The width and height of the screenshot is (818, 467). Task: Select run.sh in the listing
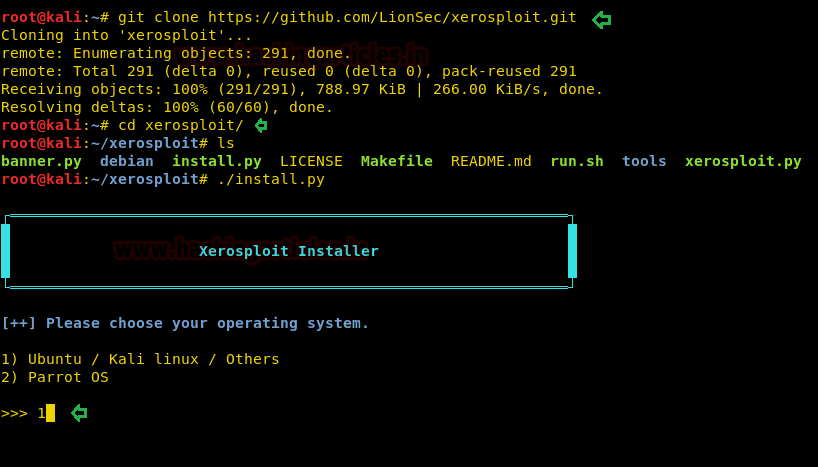(577, 161)
